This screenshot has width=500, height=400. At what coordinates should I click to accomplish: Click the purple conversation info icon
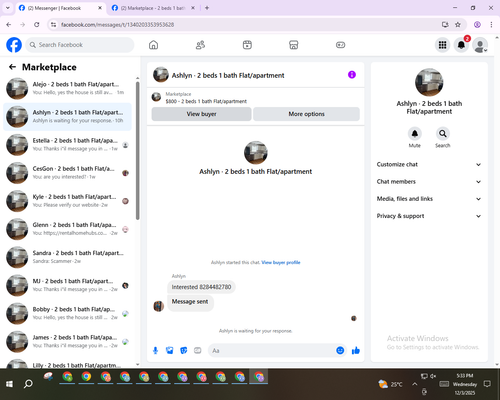[x=352, y=75]
